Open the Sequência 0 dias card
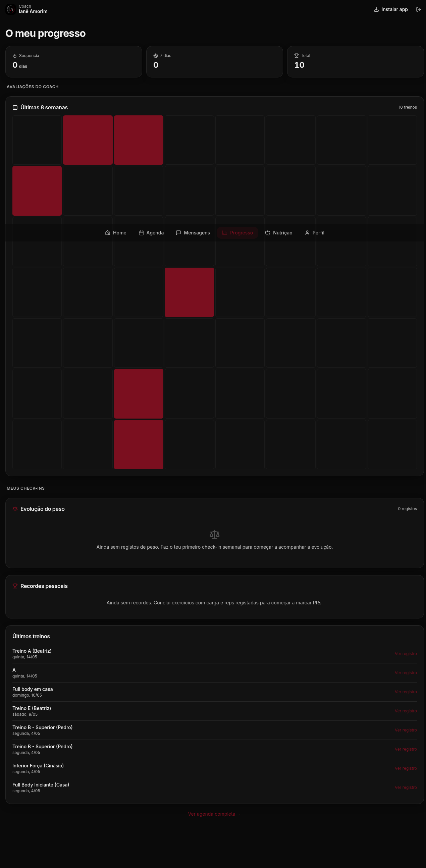426x868 pixels. [x=74, y=62]
